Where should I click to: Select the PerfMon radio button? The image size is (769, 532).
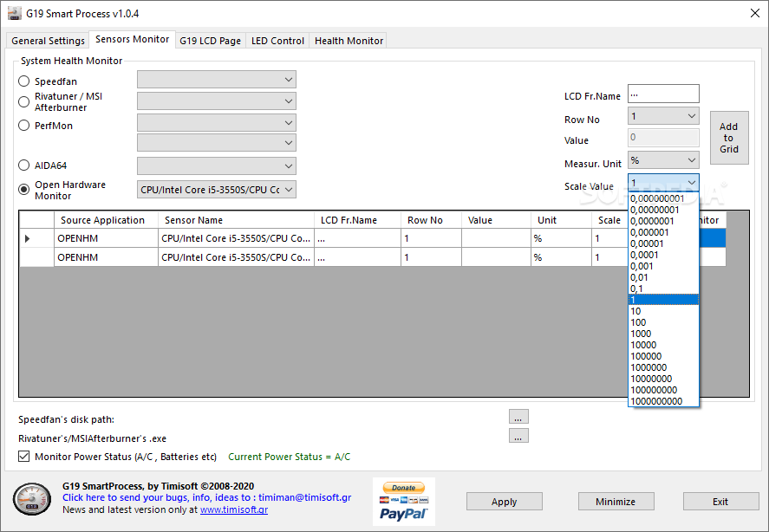coord(23,126)
